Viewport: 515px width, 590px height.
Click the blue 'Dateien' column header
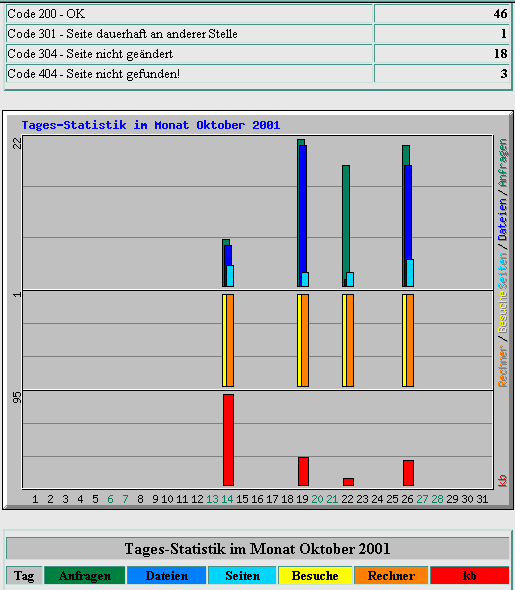pos(167,576)
